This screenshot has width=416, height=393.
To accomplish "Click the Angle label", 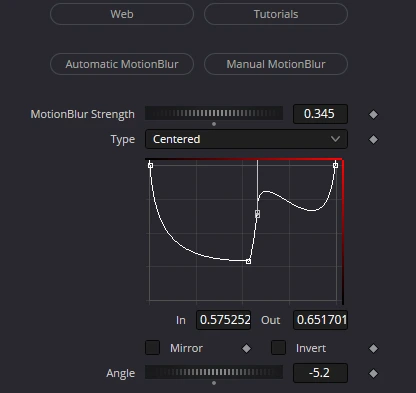I will pyautogui.click(x=121, y=373).
